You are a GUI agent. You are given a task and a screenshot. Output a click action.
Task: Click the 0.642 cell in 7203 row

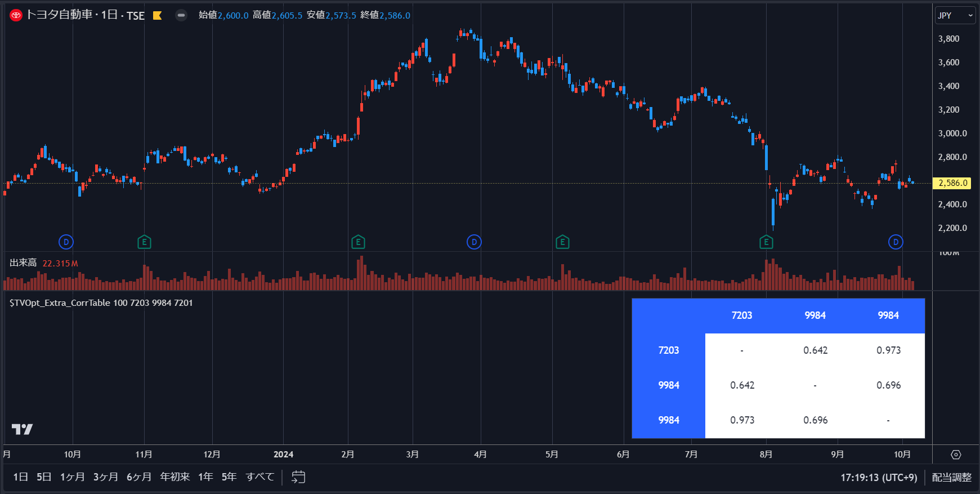815,350
